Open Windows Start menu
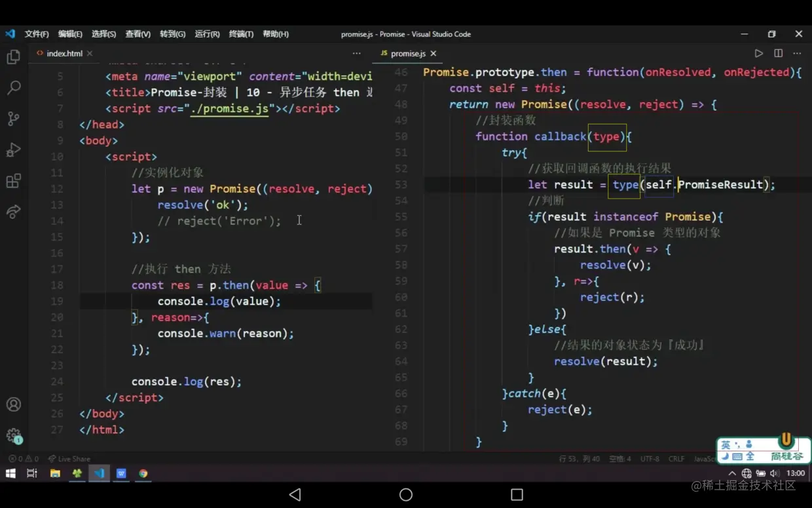 pos(10,473)
